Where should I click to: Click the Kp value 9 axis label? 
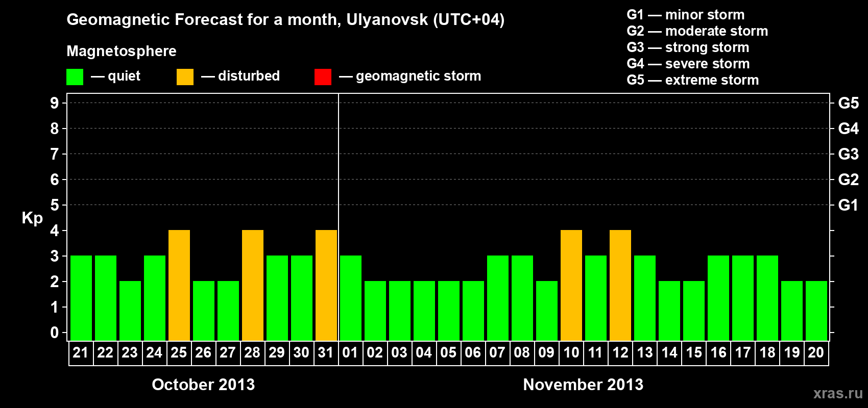[54, 103]
